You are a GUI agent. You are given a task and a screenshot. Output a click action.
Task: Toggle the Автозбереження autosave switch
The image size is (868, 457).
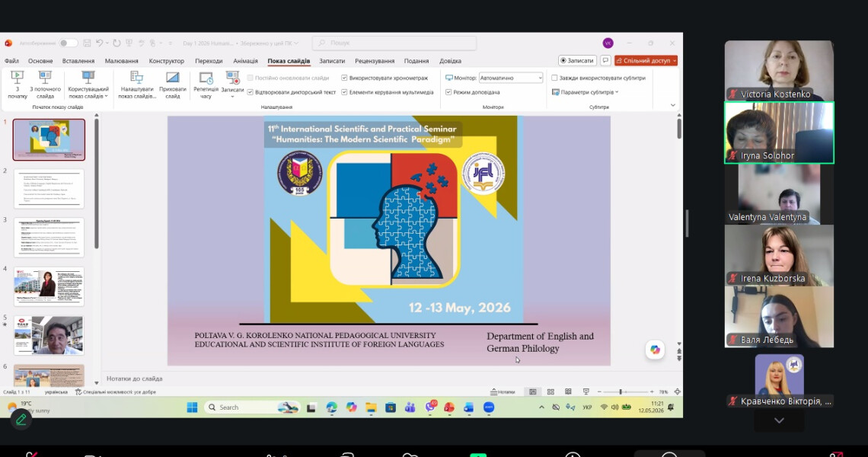coord(68,43)
